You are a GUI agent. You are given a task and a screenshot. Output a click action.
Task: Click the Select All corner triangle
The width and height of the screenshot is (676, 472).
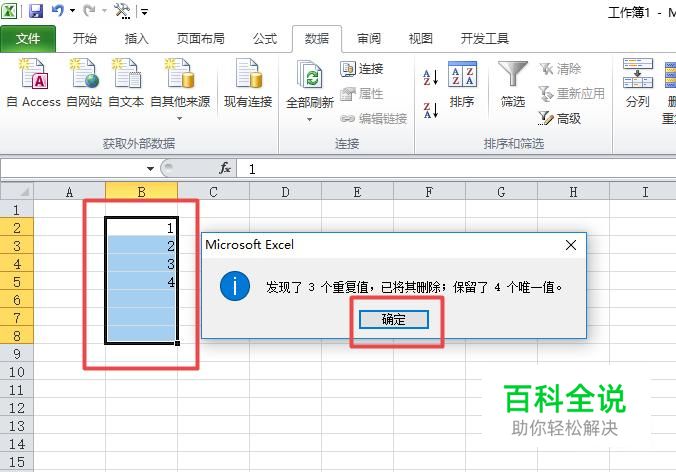(17, 191)
